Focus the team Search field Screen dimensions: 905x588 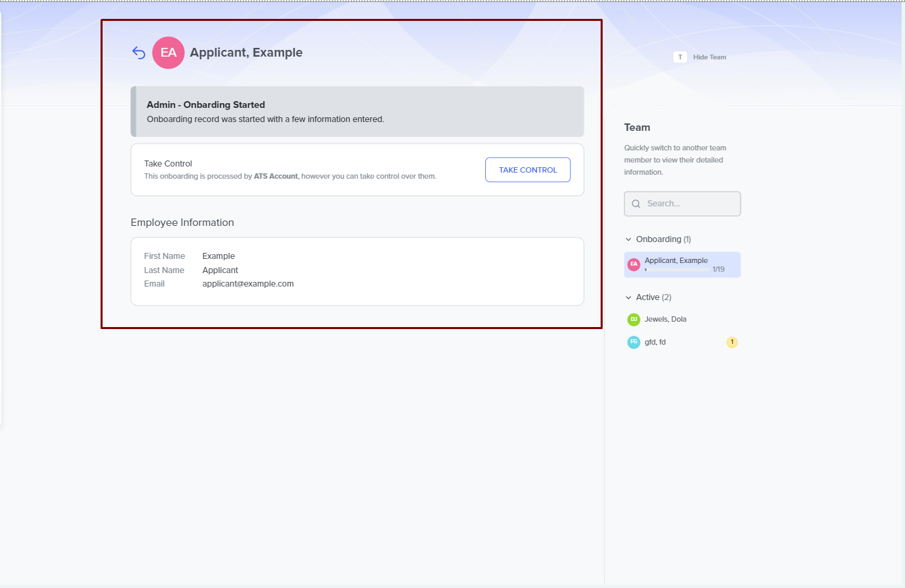click(690, 204)
